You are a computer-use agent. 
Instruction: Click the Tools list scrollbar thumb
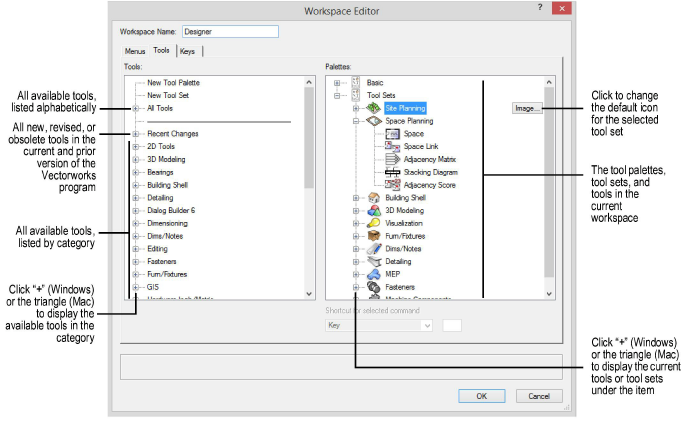[309, 137]
